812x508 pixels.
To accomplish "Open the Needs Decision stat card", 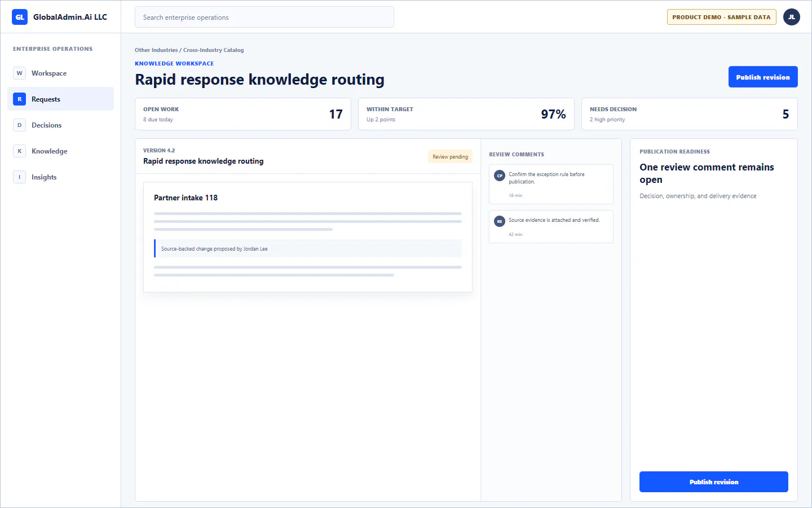I will pyautogui.click(x=690, y=114).
